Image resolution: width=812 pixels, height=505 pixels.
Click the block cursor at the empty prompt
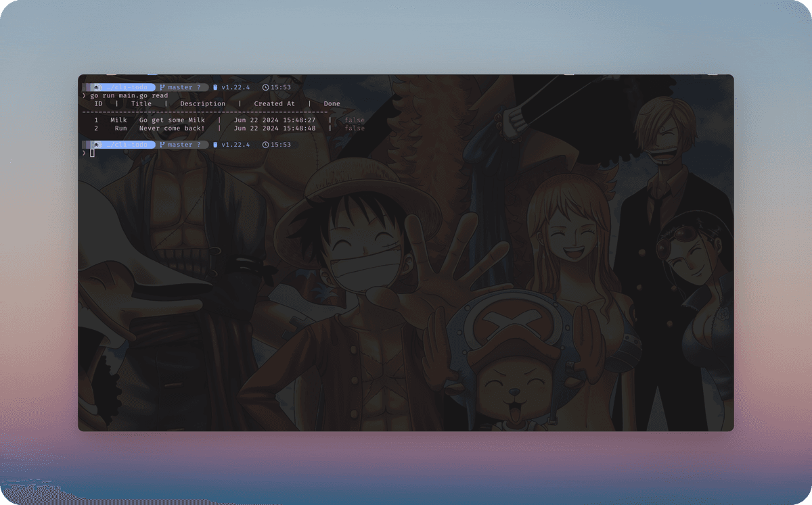[x=92, y=153]
